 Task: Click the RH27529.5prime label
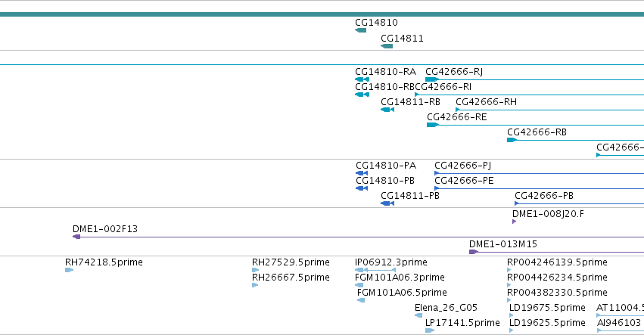point(291,262)
